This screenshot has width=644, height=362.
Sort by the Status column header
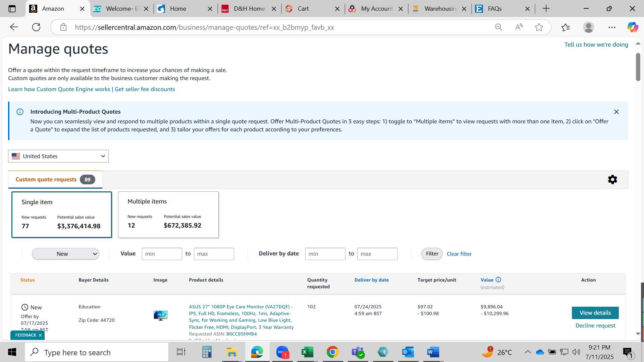tap(28, 280)
